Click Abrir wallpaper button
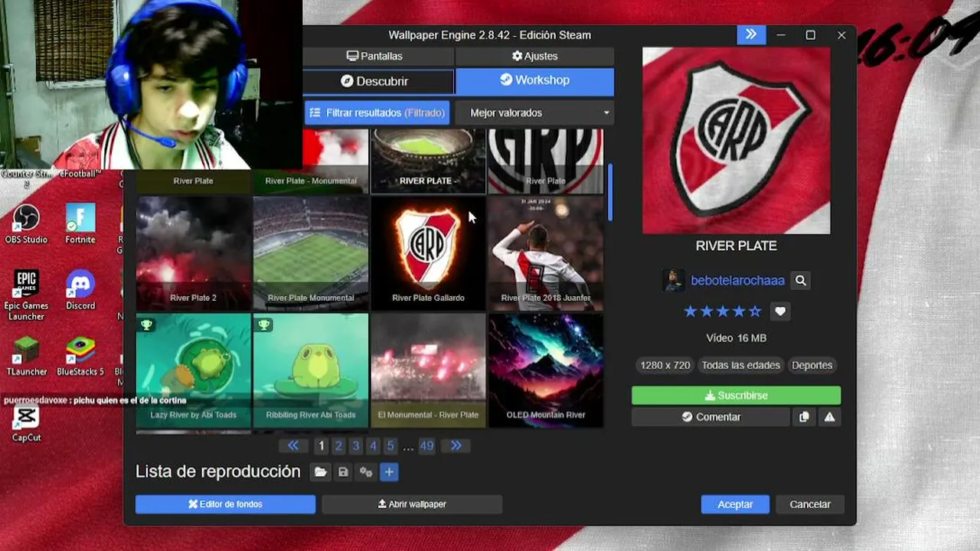The image size is (980, 551). point(412,504)
